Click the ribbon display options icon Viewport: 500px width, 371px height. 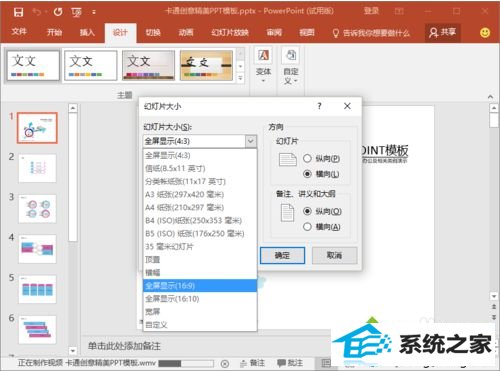click(x=399, y=11)
